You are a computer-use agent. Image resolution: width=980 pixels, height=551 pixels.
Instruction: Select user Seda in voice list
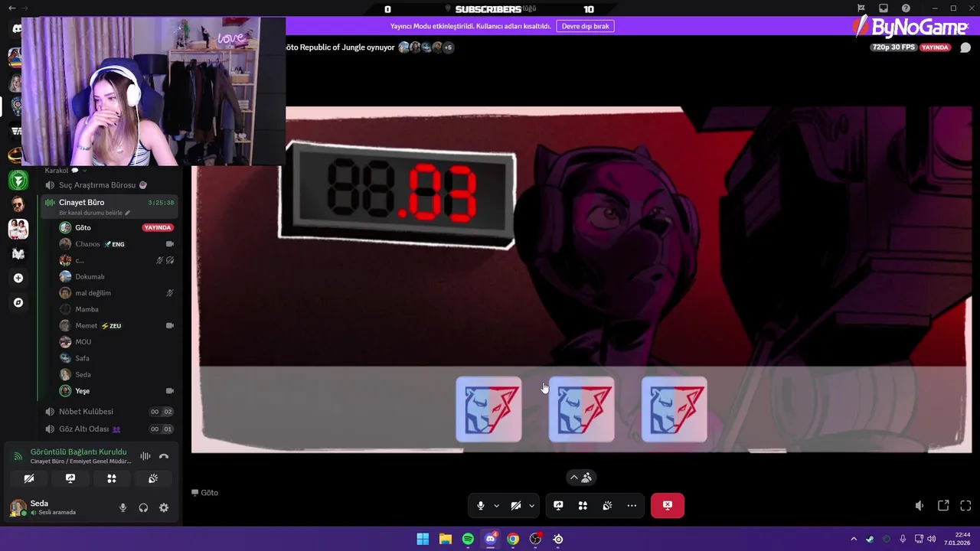click(117, 374)
